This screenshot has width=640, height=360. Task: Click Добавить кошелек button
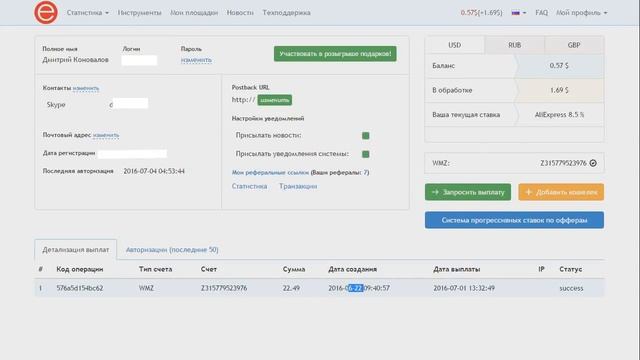coord(561,192)
